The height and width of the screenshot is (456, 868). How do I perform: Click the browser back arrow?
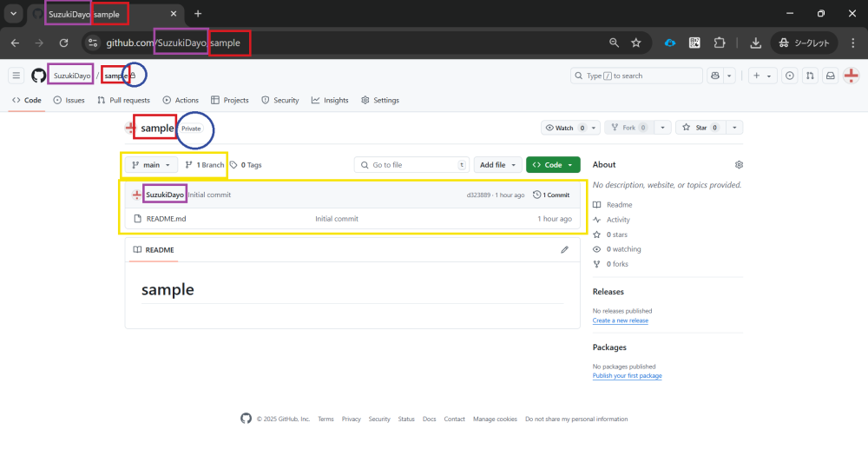(x=15, y=43)
